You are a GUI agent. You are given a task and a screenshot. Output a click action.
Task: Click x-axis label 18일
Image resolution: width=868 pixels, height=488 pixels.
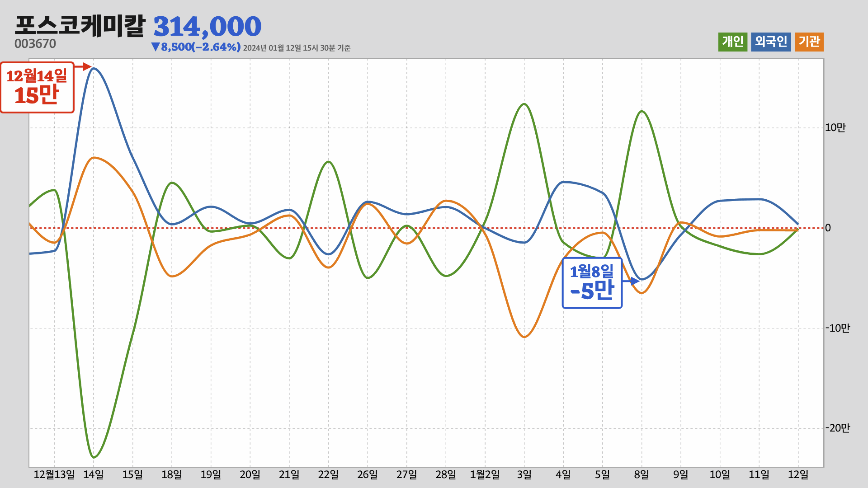coord(172,474)
